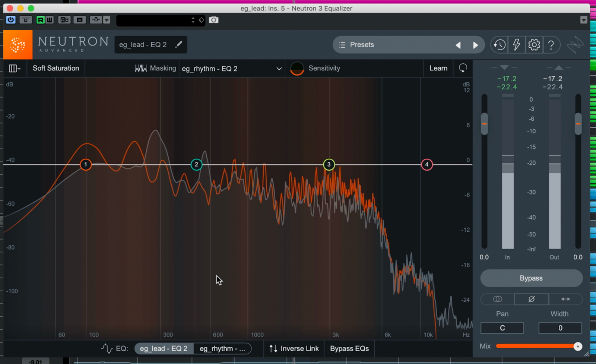Toggle Soft Saturation
596x364 pixels.
click(x=56, y=68)
